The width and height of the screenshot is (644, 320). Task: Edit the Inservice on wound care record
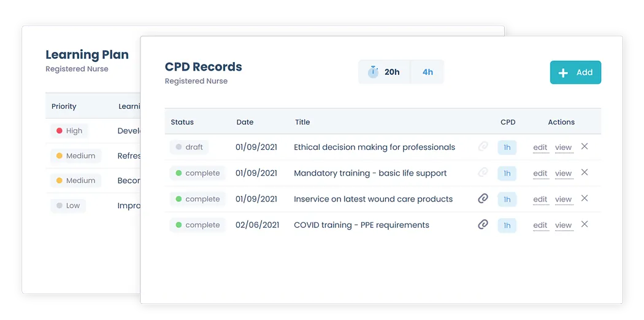coord(540,200)
